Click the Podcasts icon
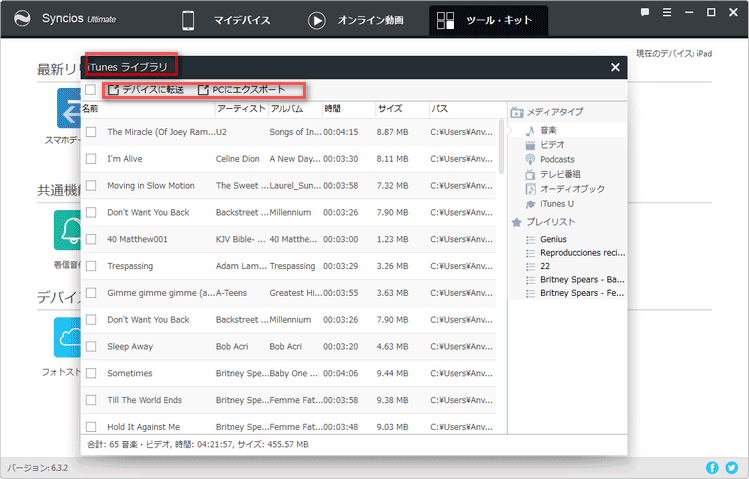The image size is (749, 479). coord(530,160)
